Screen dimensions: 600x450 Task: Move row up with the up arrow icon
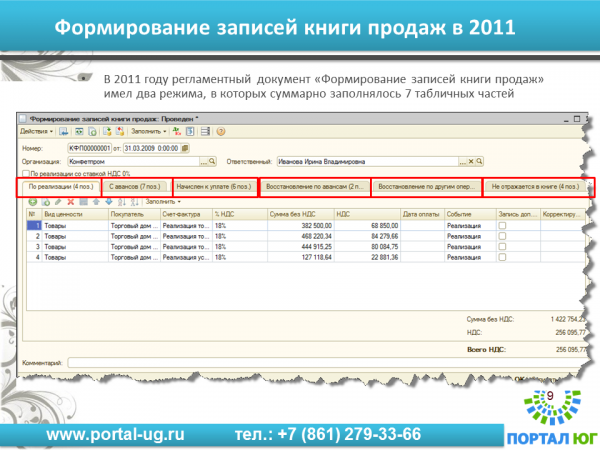click(x=96, y=202)
